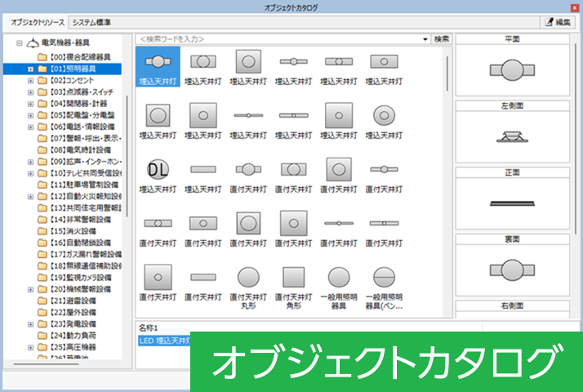Image resolution: width=583 pixels, height=392 pixels.
Task: Pick the 直付天井灯 角形 square fixture icon
Action: pos(293,278)
